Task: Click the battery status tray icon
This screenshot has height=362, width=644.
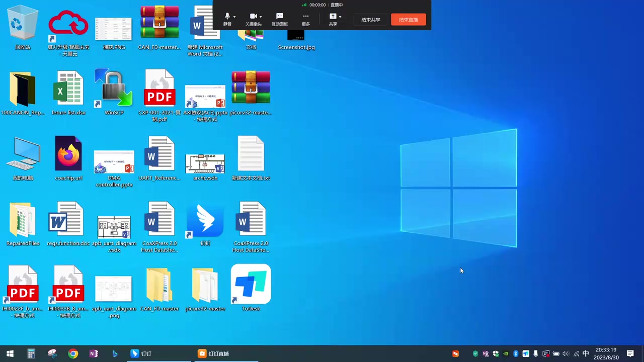Action: pos(556,353)
